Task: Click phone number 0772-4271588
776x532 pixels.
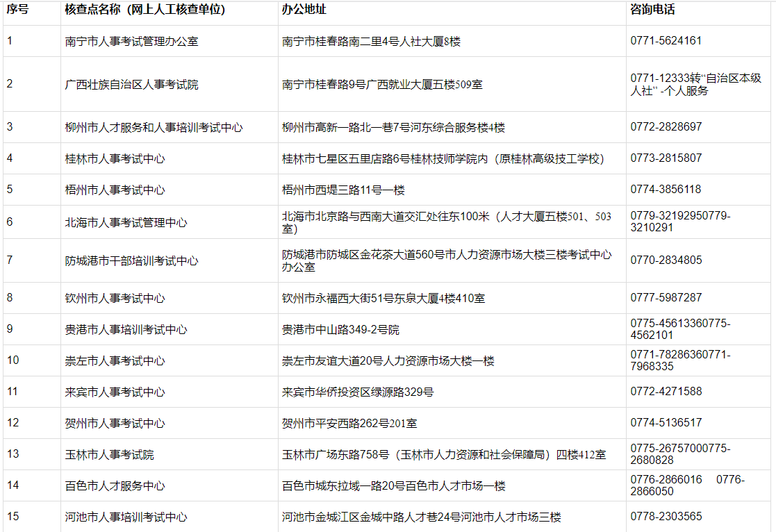Action: pos(666,392)
